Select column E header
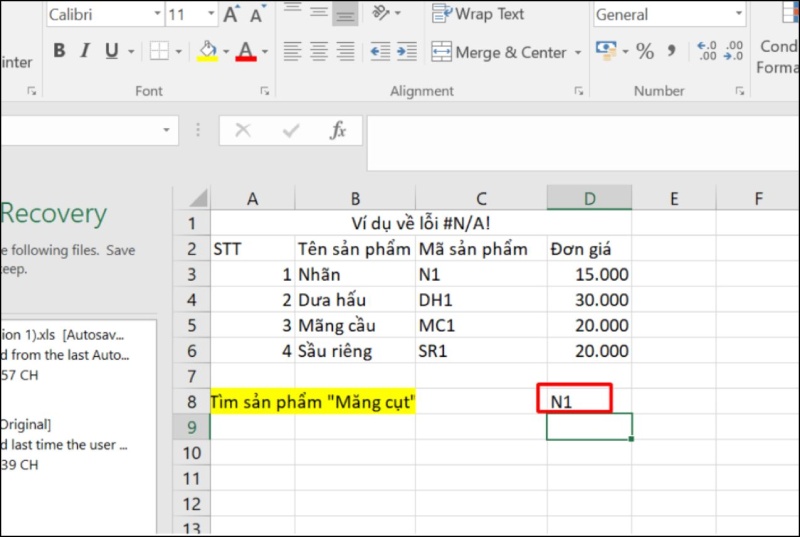 point(674,198)
